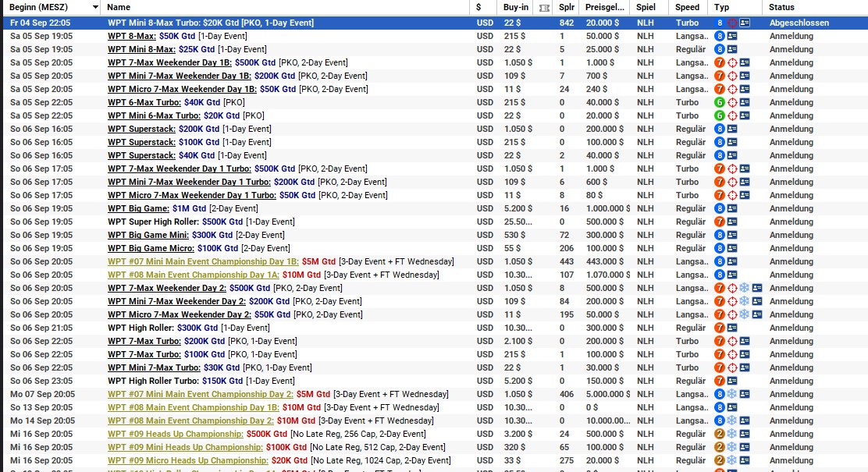The image size is (868, 472).
Task: Click ID card icon in WPT #09 Micro Heads Up Championship row
Action: [x=745, y=460]
